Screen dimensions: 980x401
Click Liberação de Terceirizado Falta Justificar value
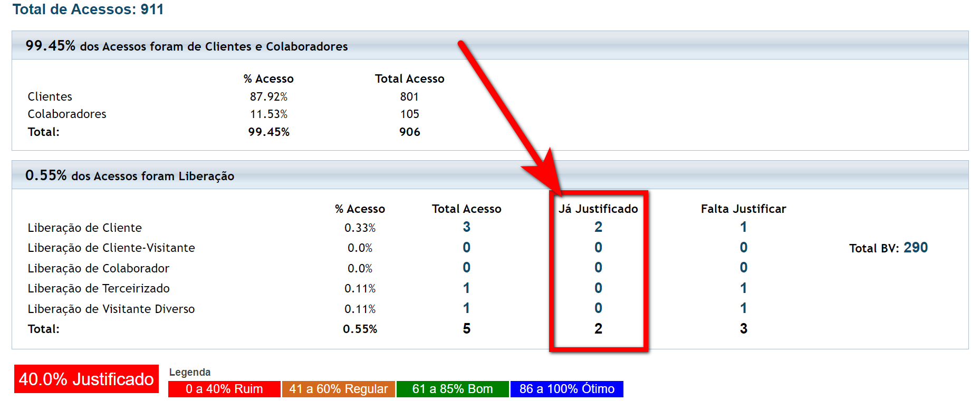click(743, 288)
